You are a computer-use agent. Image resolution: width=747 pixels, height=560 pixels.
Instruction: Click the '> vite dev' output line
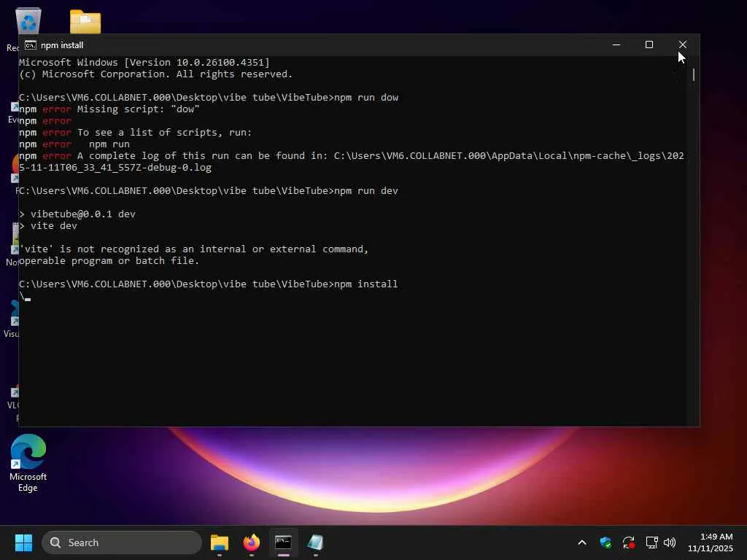pyautogui.click(x=48, y=226)
